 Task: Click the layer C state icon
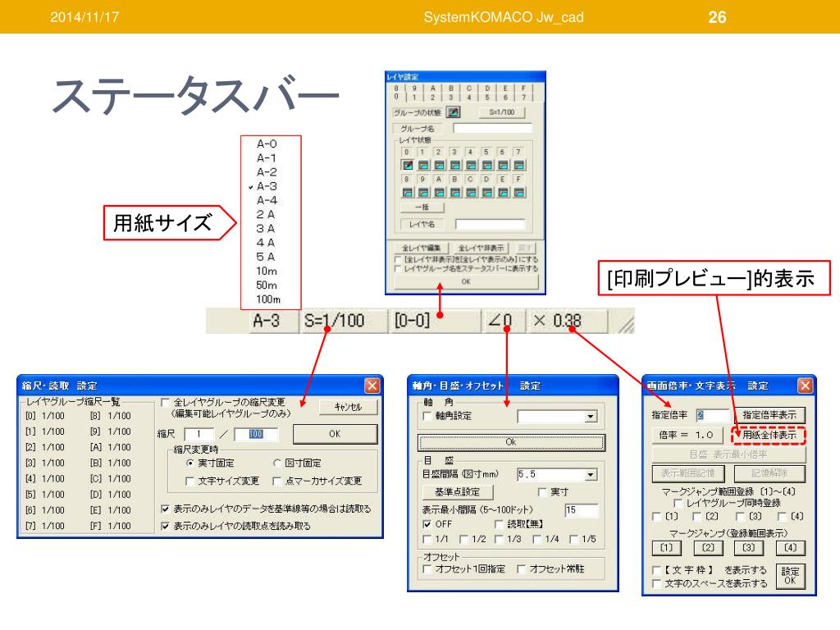(x=470, y=192)
